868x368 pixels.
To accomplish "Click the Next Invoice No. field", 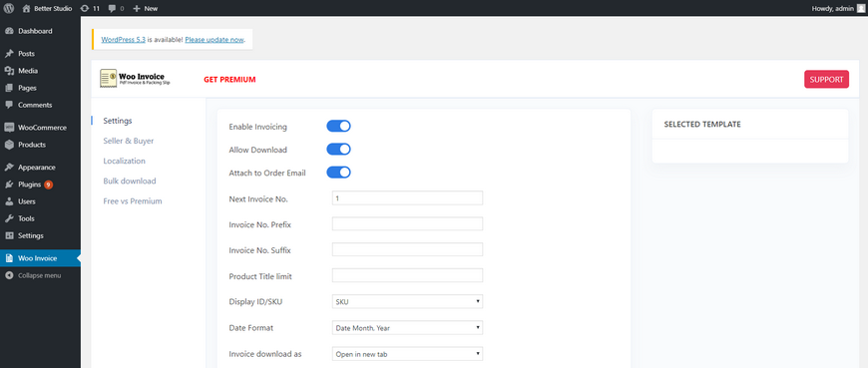I will 407,198.
